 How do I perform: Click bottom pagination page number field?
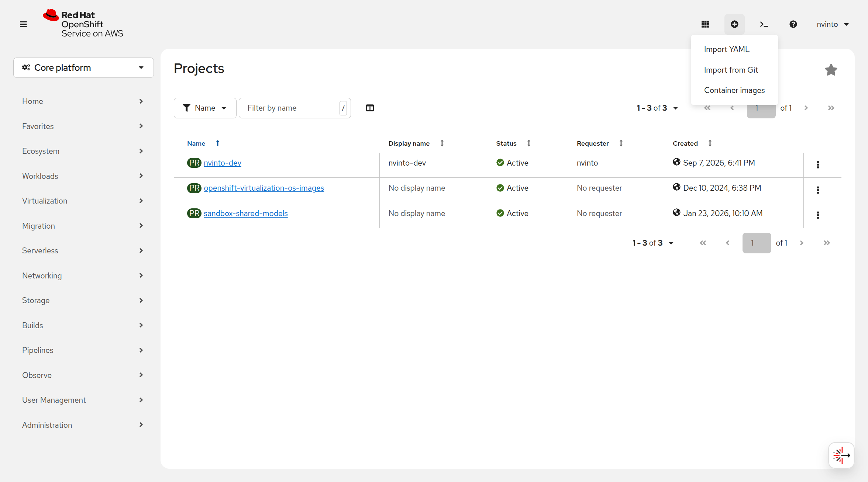(757, 243)
